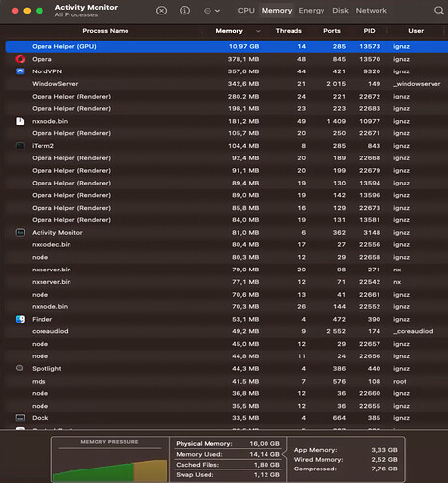Screen dimensions: 448x483
Task: Select the Opera process name
Action: pos(42,59)
